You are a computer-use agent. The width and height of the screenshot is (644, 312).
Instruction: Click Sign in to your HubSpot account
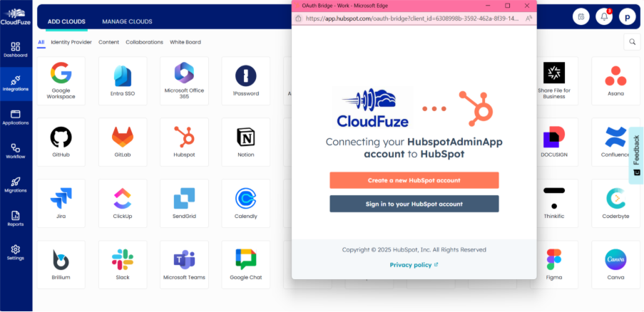[414, 204]
